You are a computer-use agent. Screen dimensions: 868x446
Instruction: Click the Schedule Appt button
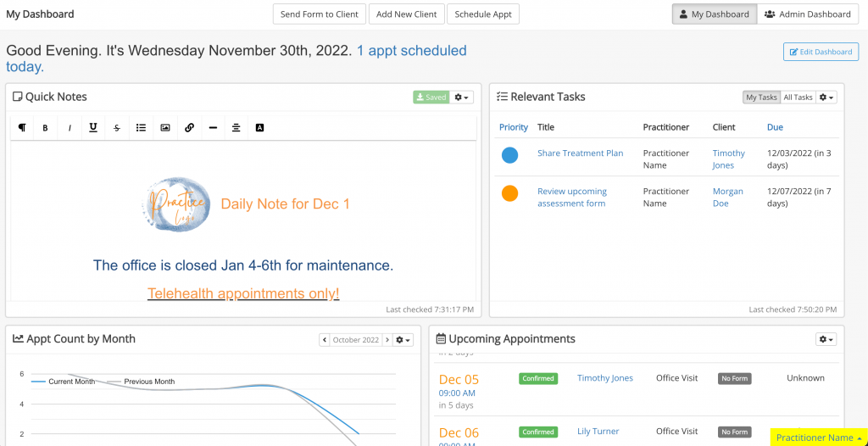(x=483, y=14)
